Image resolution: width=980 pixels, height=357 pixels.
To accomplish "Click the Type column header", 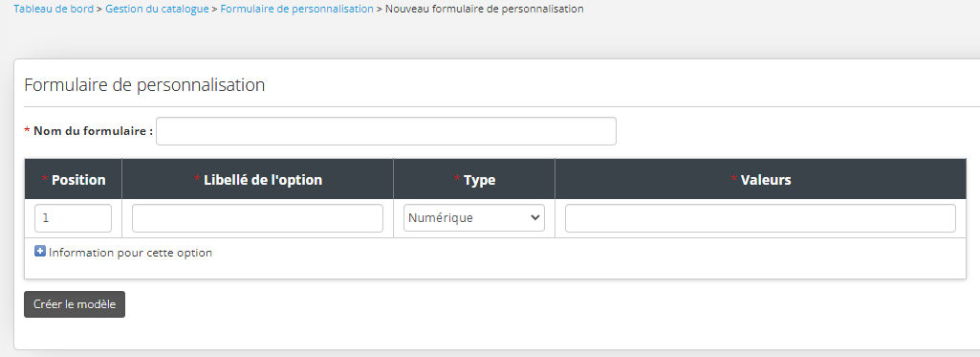I will coord(474,179).
